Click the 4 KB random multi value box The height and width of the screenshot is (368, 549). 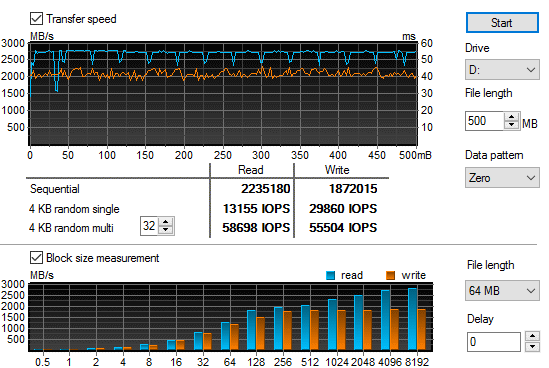pyautogui.click(x=150, y=226)
